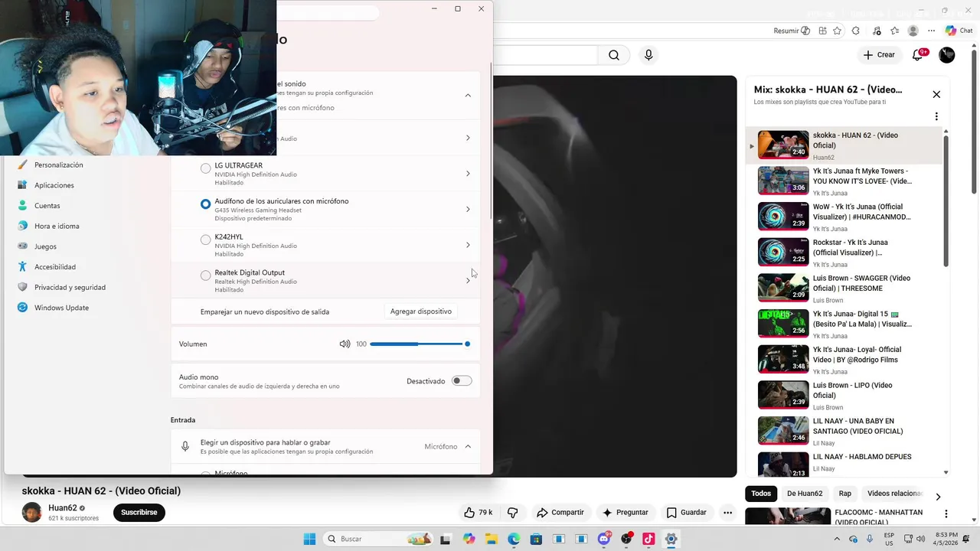The image size is (980, 551).
Task: Toggle Audio mono switch
Action: pyautogui.click(x=462, y=381)
